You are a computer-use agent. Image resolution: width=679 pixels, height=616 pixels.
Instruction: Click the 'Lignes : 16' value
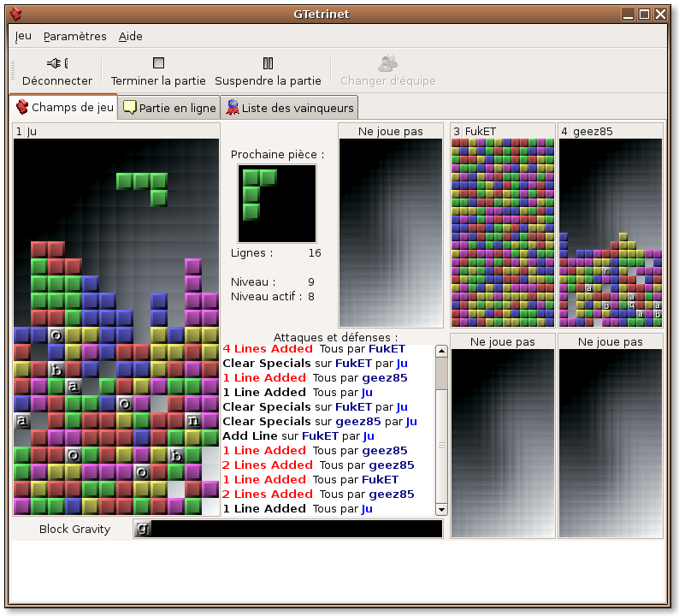click(315, 253)
